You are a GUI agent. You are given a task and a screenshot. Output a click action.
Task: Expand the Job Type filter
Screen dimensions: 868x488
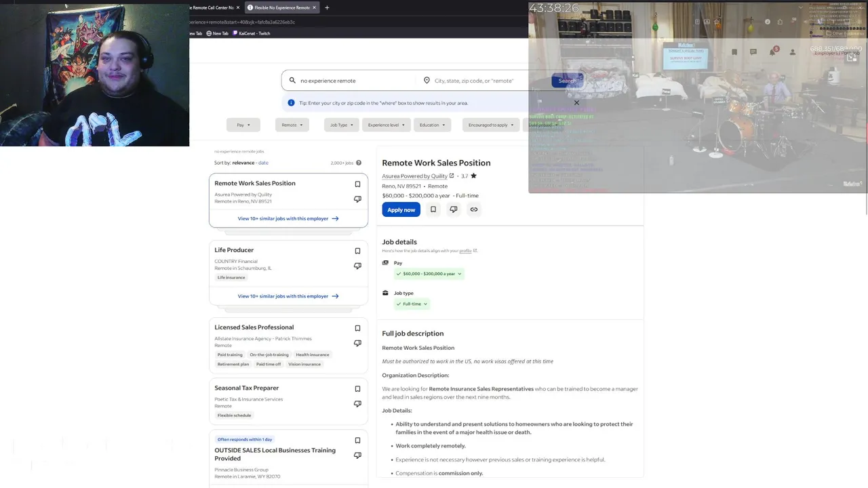342,125
